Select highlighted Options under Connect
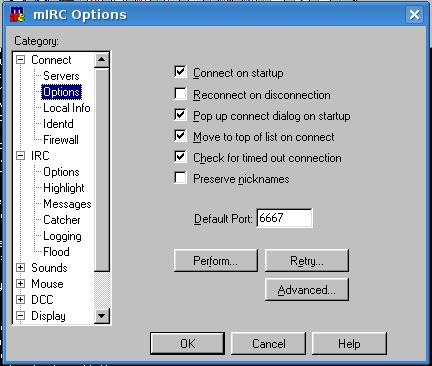The height and width of the screenshot is (366, 432). point(61,92)
